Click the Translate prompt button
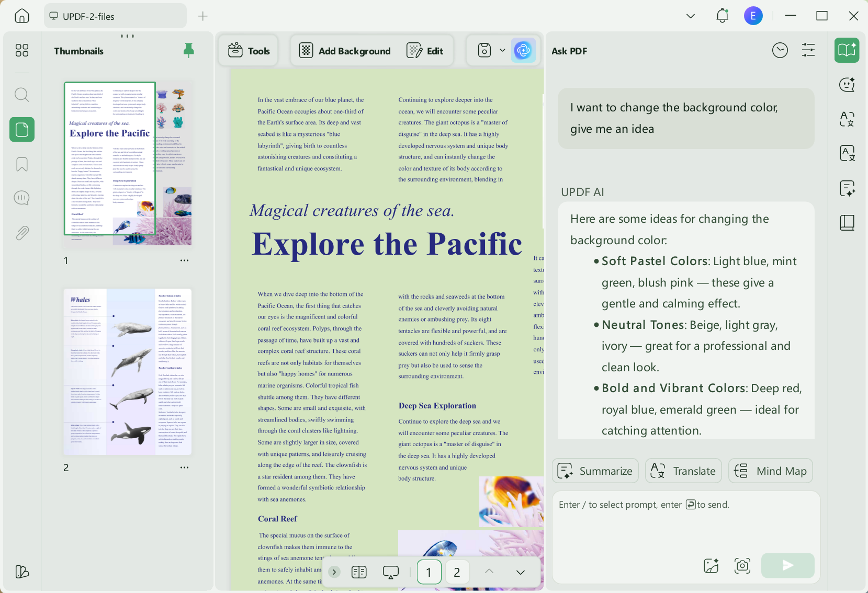The width and height of the screenshot is (868, 593). [683, 471]
